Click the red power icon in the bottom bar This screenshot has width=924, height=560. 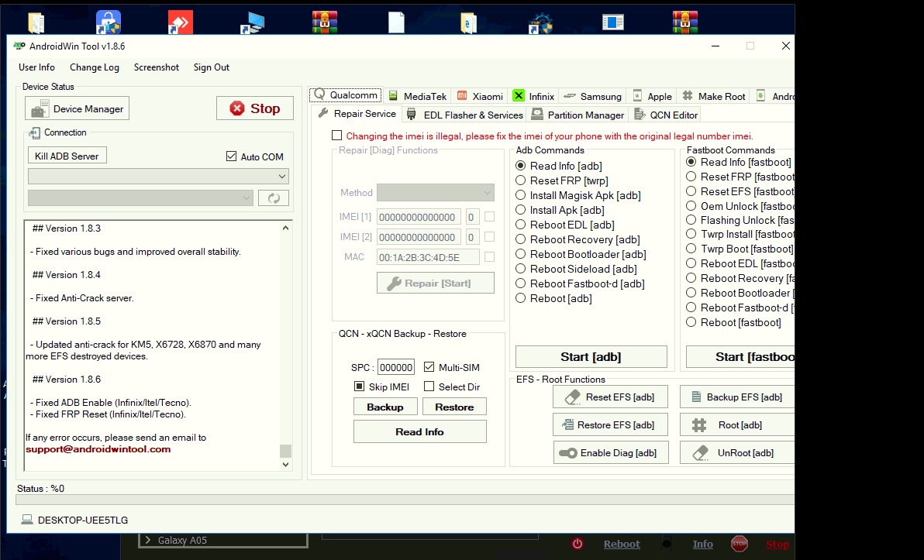coord(577,544)
